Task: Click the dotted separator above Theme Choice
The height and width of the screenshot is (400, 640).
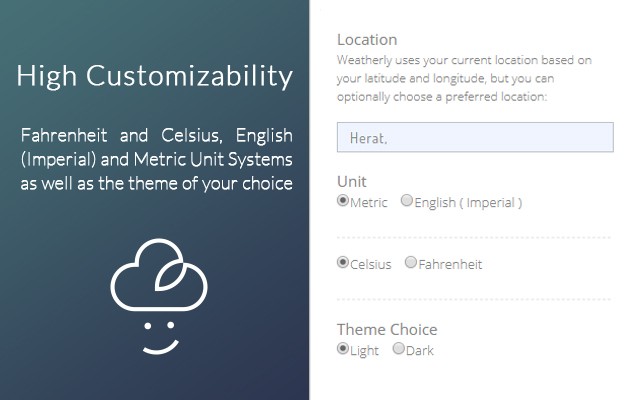Action: click(474, 299)
